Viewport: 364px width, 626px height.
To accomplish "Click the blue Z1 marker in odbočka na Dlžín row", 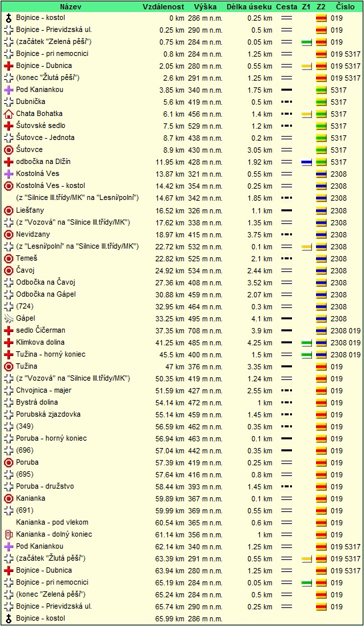I will (307, 163).
